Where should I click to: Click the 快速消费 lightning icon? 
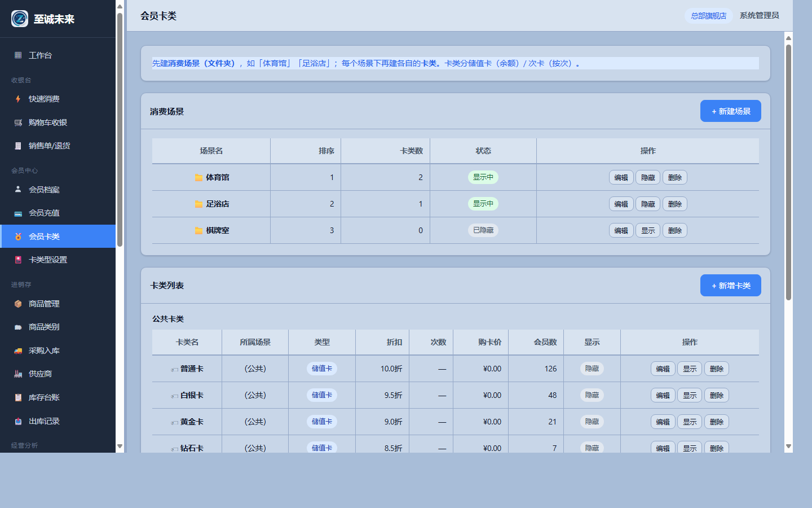(x=18, y=99)
